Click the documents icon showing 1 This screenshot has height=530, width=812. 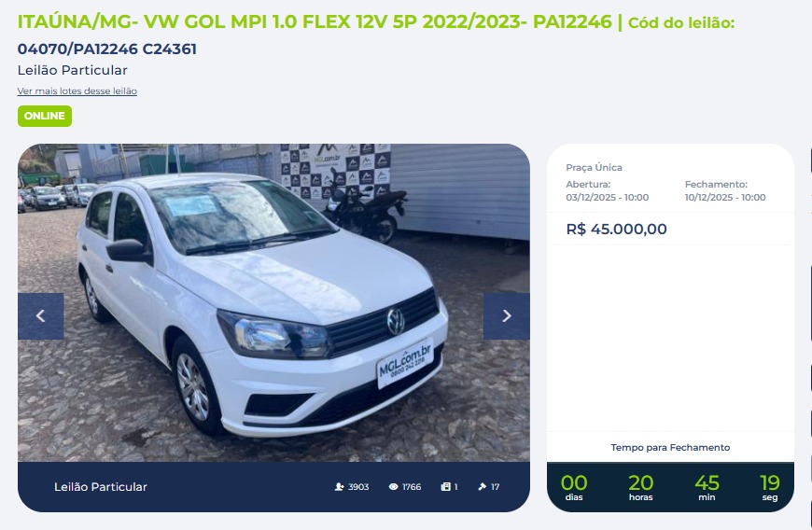pos(445,486)
